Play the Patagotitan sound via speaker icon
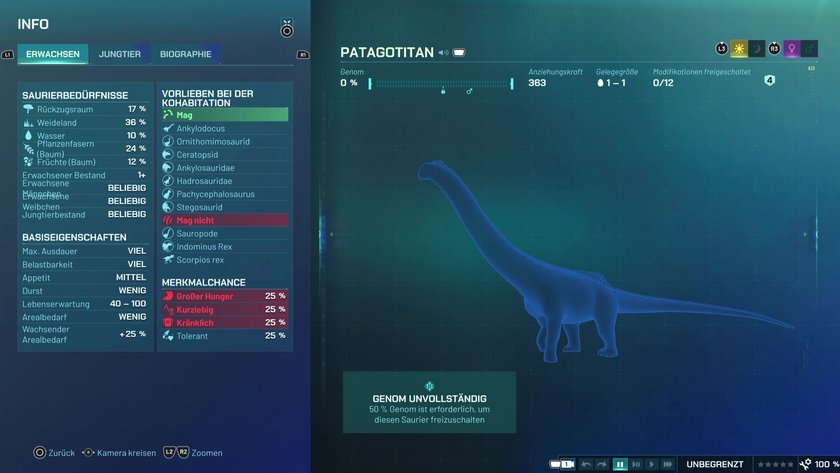 pos(444,52)
